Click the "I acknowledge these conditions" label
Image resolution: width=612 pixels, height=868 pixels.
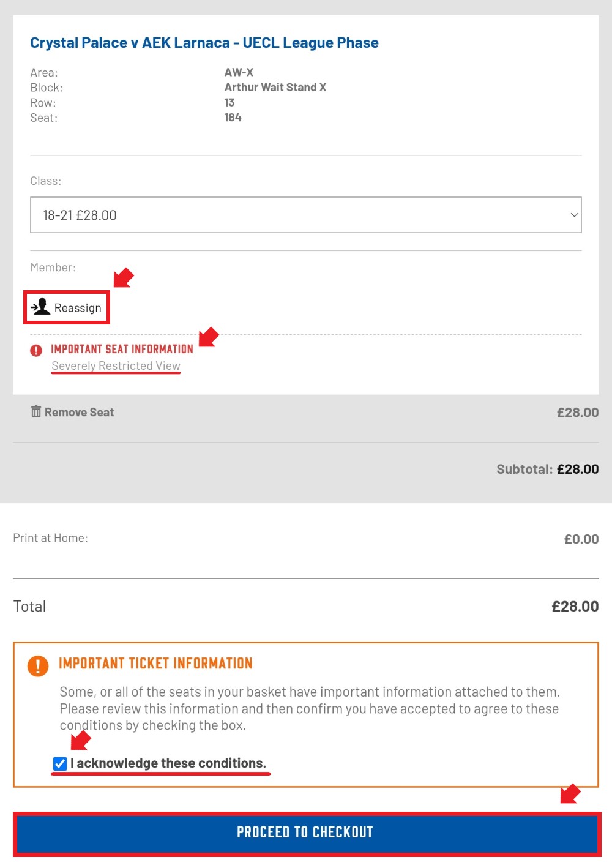click(168, 763)
